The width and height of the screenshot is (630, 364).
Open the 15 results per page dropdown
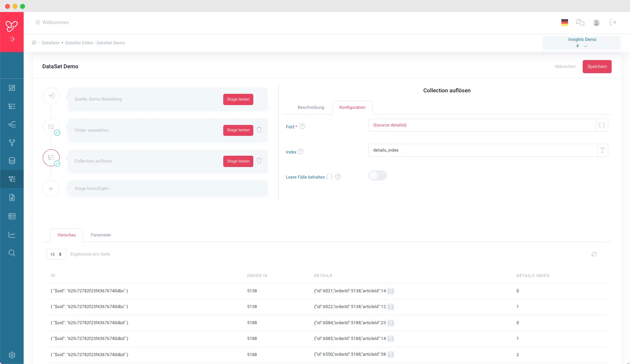coord(56,254)
